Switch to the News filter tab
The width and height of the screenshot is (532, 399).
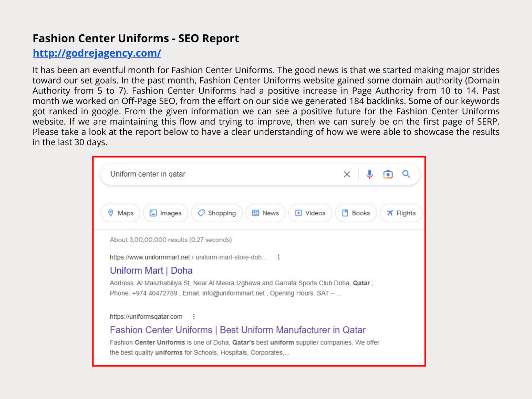click(x=265, y=213)
